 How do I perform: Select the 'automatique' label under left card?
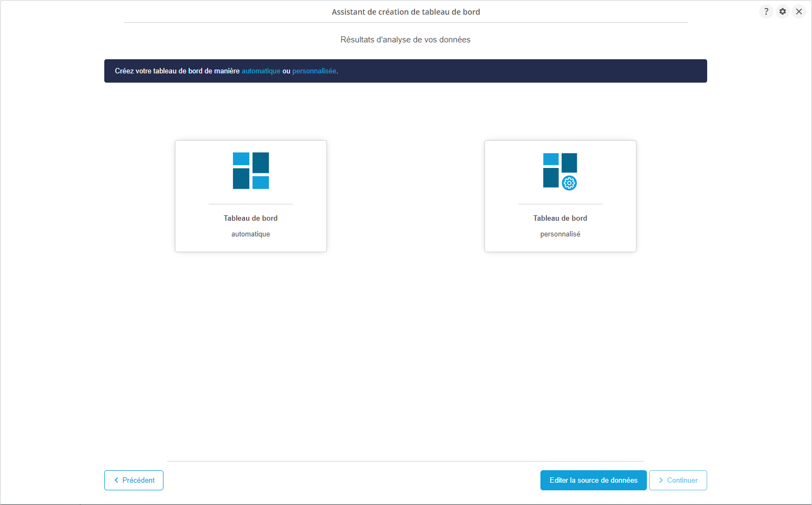point(250,234)
